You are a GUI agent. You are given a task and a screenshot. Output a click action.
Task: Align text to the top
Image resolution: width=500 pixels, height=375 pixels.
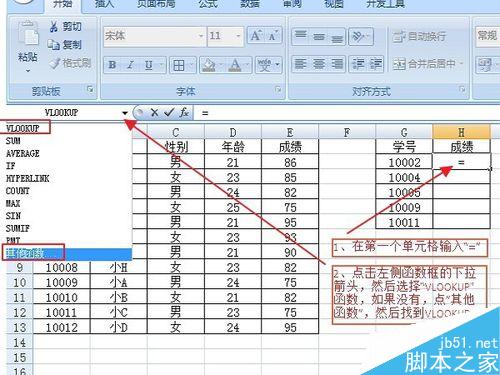tap(301, 36)
